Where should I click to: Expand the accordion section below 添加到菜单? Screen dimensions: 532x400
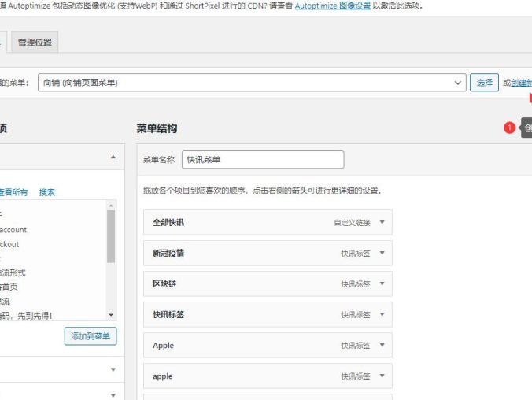[113, 369]
